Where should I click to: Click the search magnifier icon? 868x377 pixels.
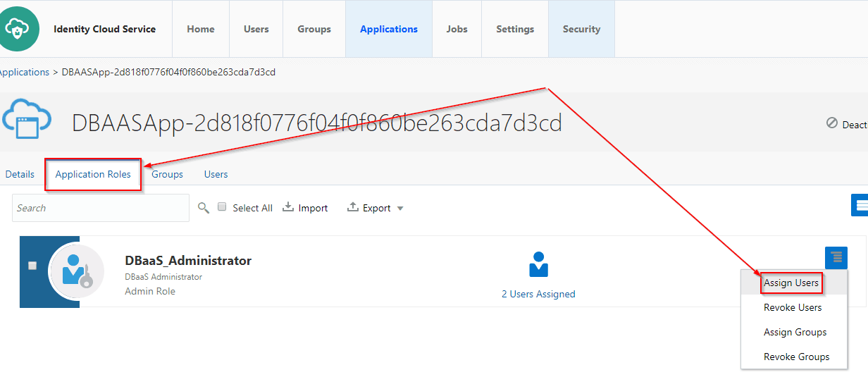pos(204,208)
